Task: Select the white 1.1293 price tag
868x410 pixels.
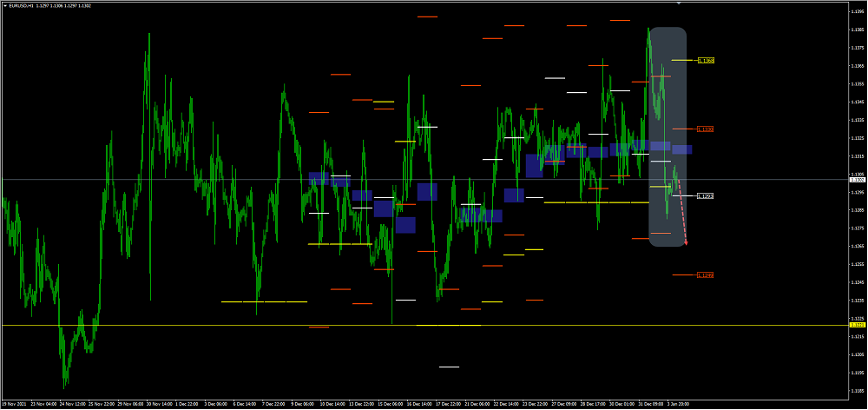Action: 706,196
